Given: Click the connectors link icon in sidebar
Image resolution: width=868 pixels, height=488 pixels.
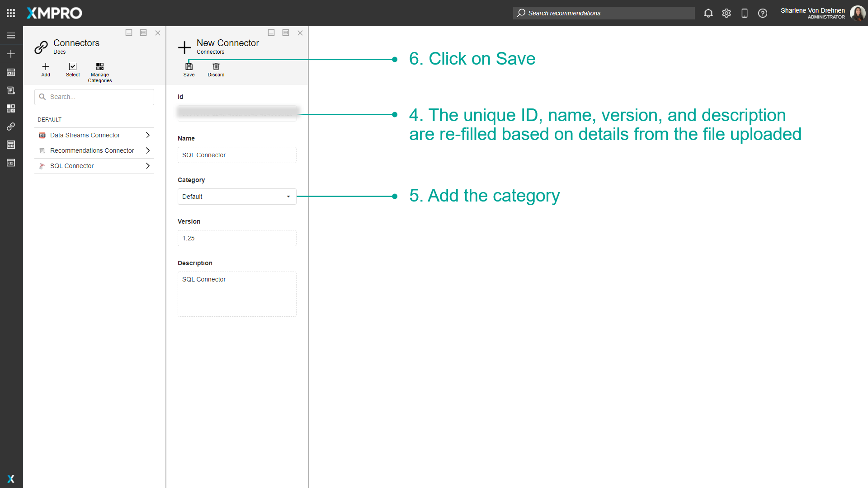Looking at the screenshot, I should (x=11, y=127).
